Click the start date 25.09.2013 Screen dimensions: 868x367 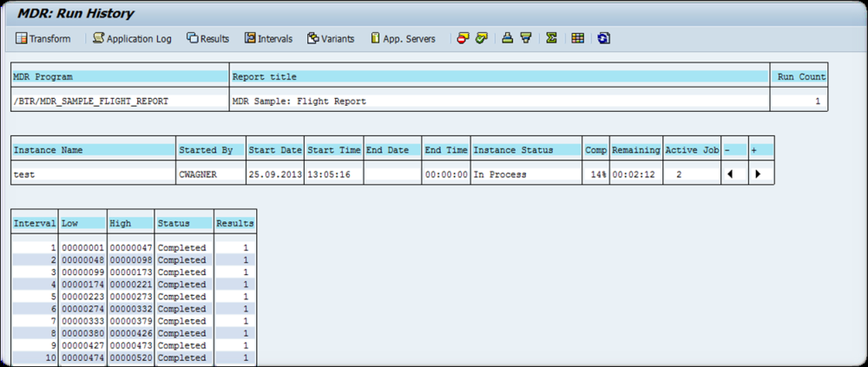(x=275, y=174)
